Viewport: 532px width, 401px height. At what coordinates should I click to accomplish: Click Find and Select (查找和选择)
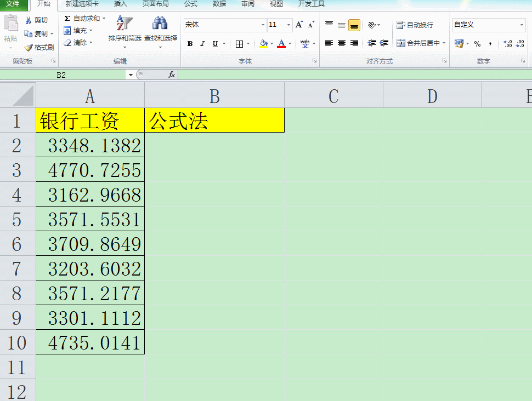pos(160,30)
